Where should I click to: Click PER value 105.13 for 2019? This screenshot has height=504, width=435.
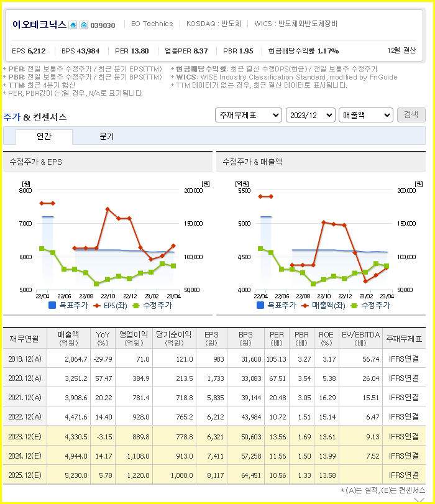point(276,359)
